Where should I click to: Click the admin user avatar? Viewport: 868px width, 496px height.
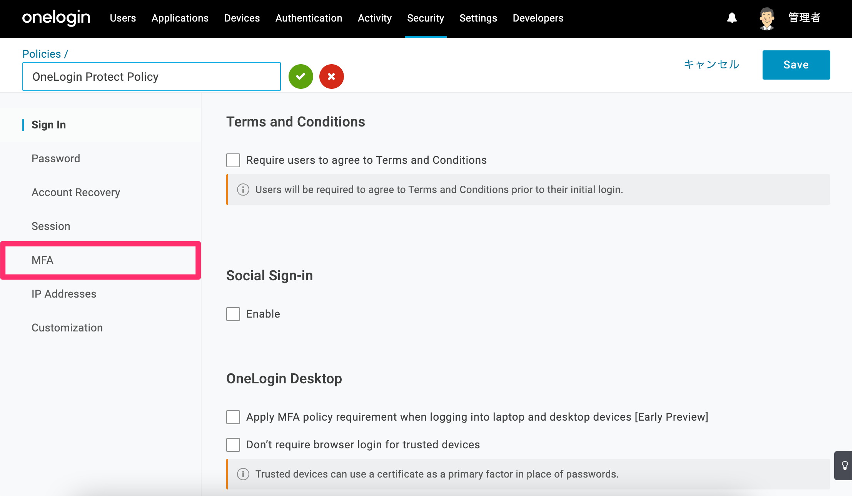point(766,18)
